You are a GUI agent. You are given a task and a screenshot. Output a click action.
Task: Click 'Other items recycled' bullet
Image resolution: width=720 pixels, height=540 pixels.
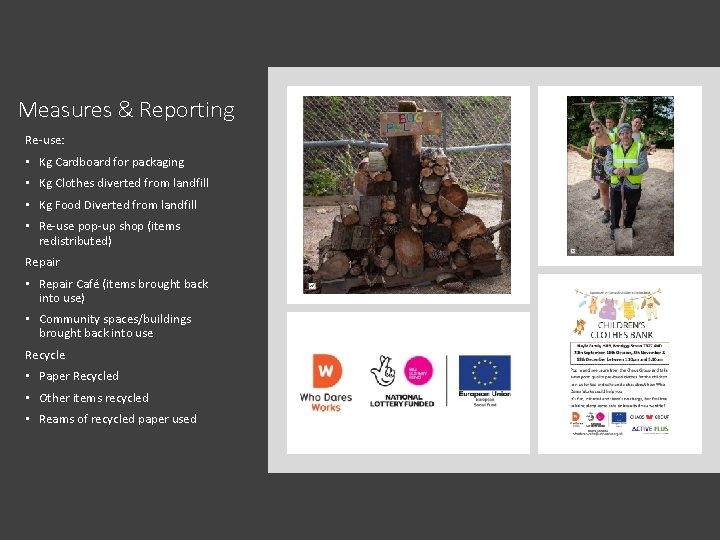click(x=94, y=398)
